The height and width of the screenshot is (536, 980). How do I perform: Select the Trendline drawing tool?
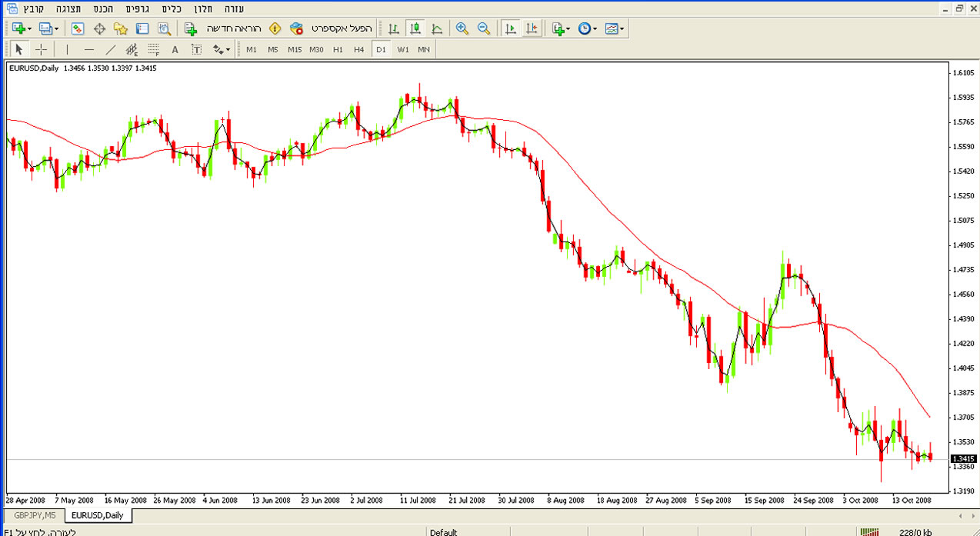coord(111,49)
